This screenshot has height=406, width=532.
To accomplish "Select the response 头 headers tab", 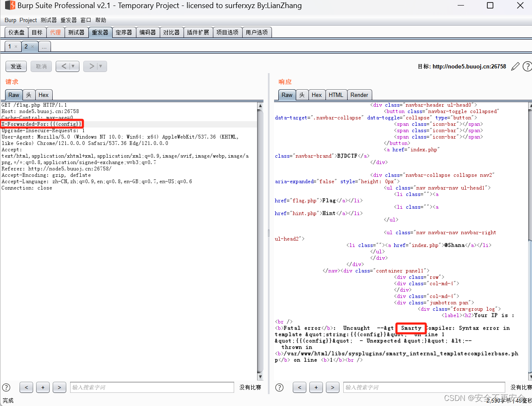I will [302, 95].
